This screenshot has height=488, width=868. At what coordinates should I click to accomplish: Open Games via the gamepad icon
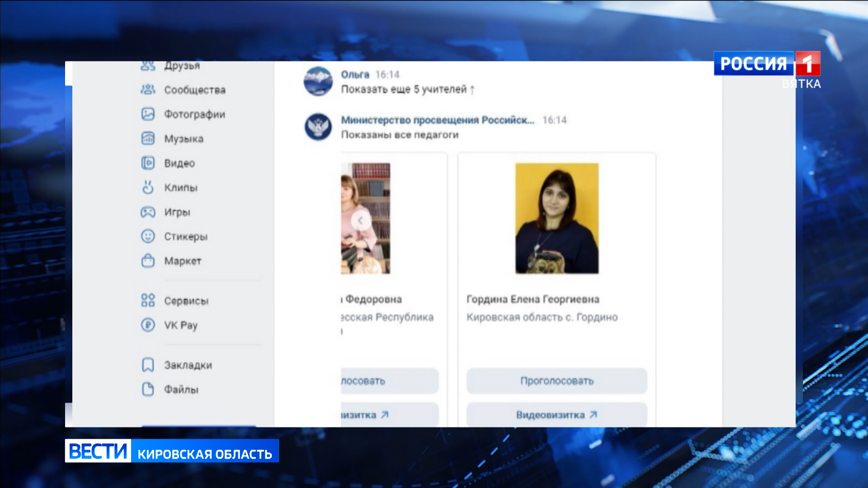click(148, 211)
